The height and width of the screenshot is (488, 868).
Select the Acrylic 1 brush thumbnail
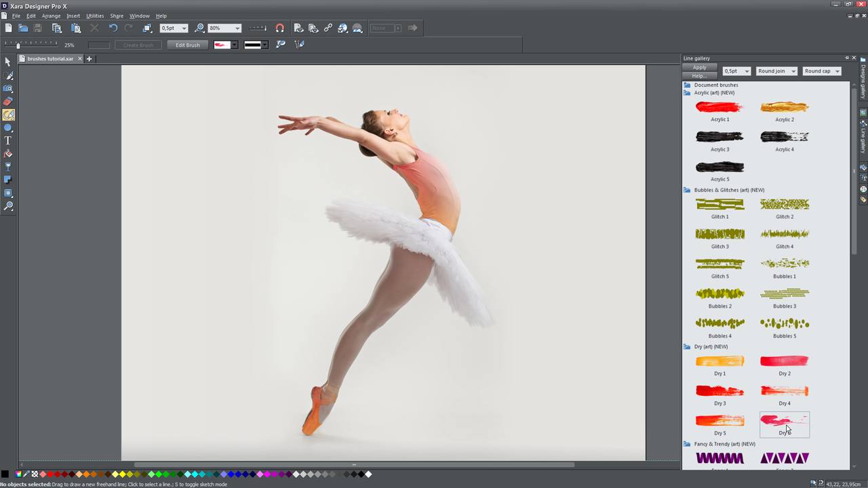click(x=719, y=107)
